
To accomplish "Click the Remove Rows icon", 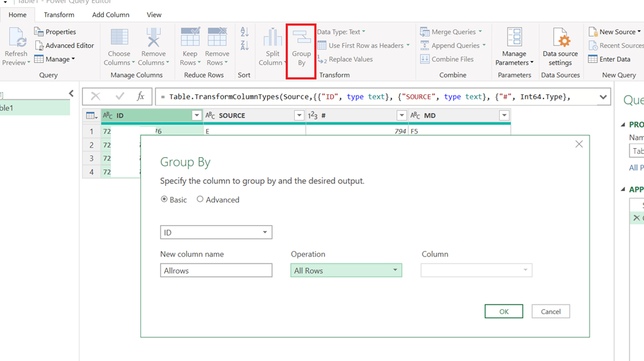I will point(217,37).
